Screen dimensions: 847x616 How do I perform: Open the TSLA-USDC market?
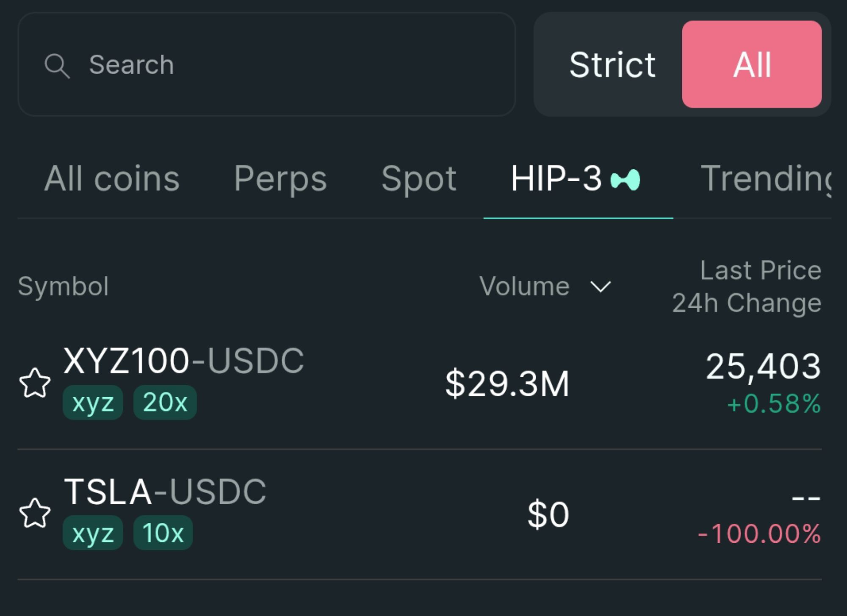165,492
